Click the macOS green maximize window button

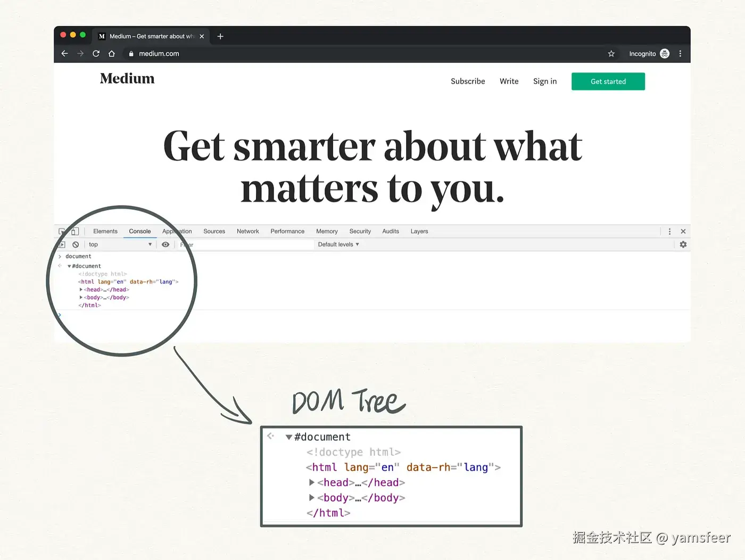83,35
